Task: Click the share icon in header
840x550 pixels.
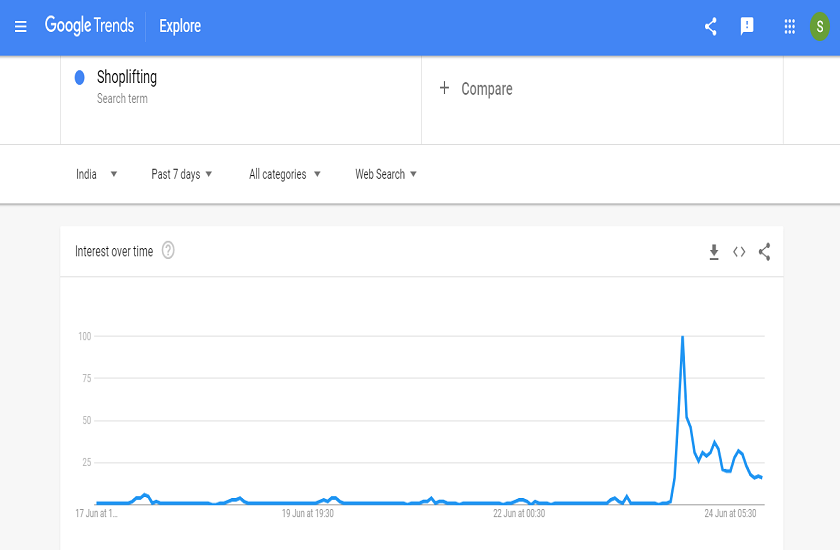Action: coord(711,26)
